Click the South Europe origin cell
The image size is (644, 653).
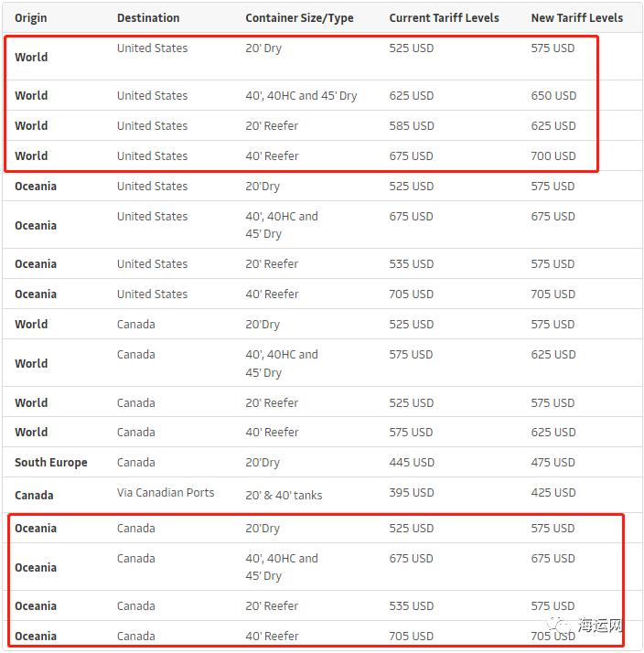51,462
